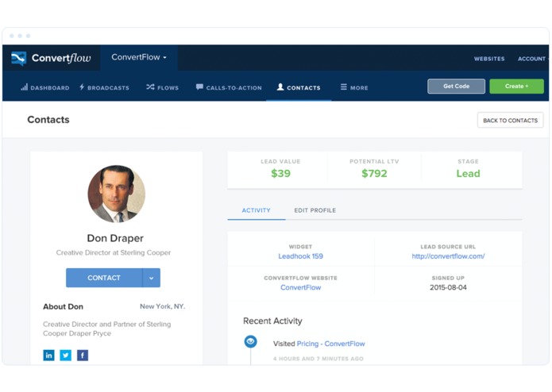Click the New York, NY. location text
The width and height of the screenshot is (552, 392).
(x=162, y=306)
